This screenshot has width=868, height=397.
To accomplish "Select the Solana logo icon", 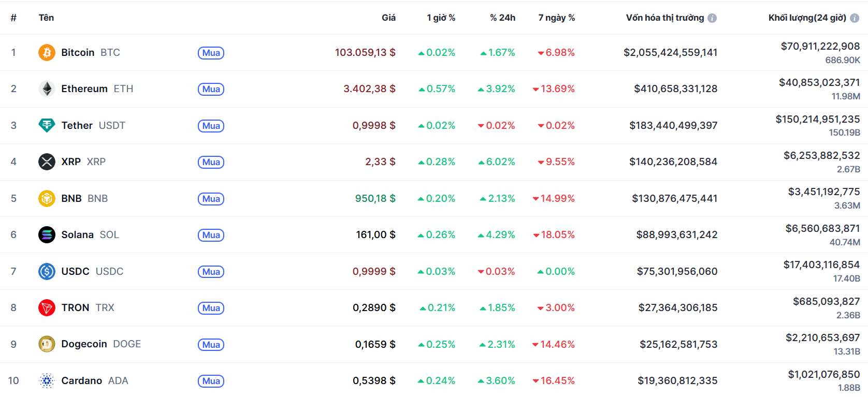I will click(47, 234).
